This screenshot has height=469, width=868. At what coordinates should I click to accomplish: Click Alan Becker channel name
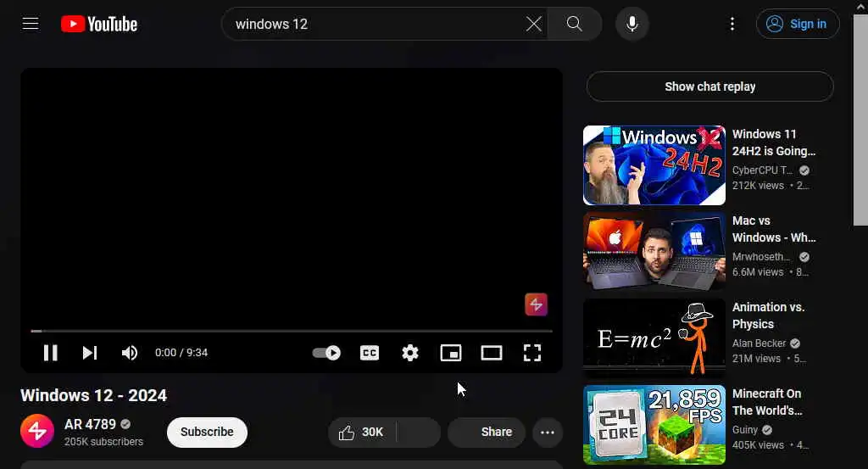pos(759,343)
